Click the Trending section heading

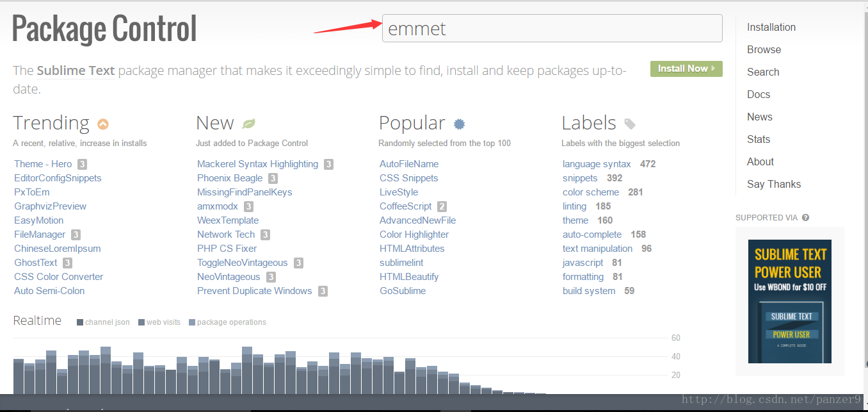(51, 123)
